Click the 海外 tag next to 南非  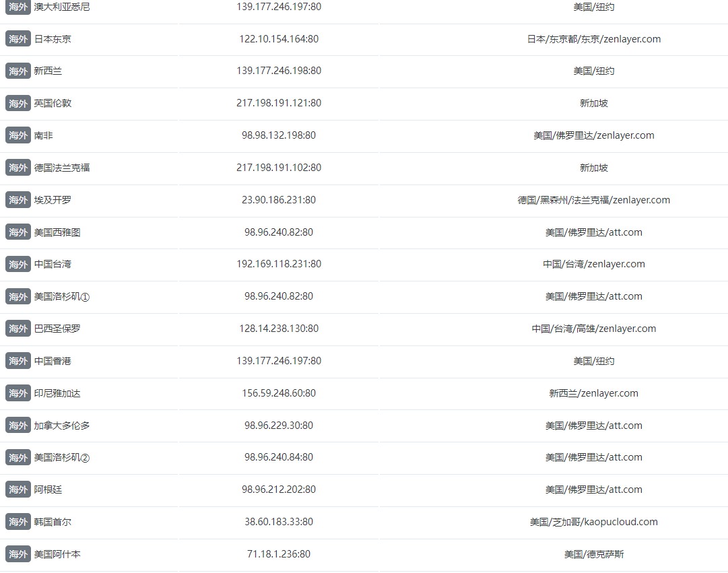click(18, 135)
